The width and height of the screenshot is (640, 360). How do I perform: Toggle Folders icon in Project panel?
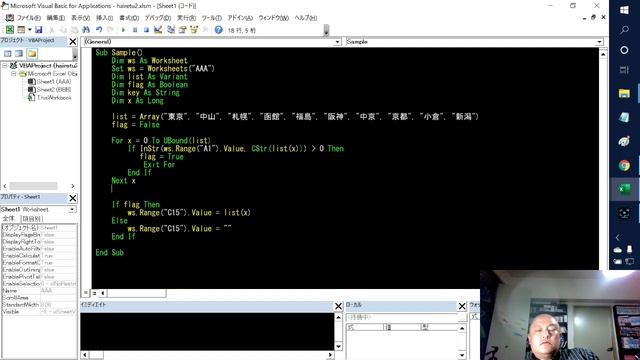coord(32,53)
